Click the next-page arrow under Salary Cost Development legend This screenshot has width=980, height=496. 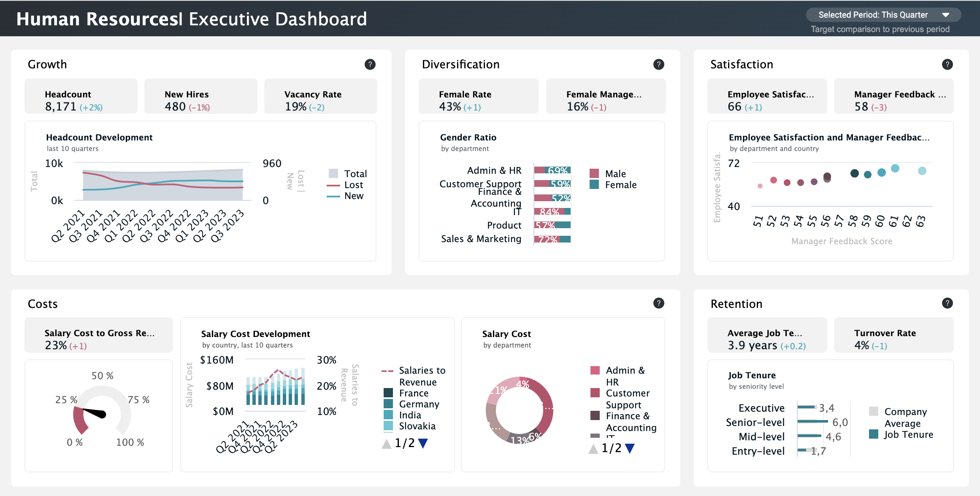(x=423, y=443)
